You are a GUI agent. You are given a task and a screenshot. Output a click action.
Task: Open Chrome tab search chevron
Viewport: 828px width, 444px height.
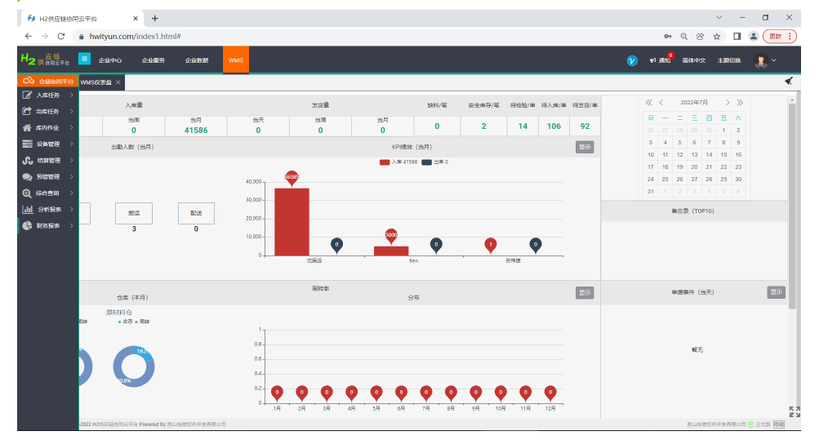click(719, 17)
